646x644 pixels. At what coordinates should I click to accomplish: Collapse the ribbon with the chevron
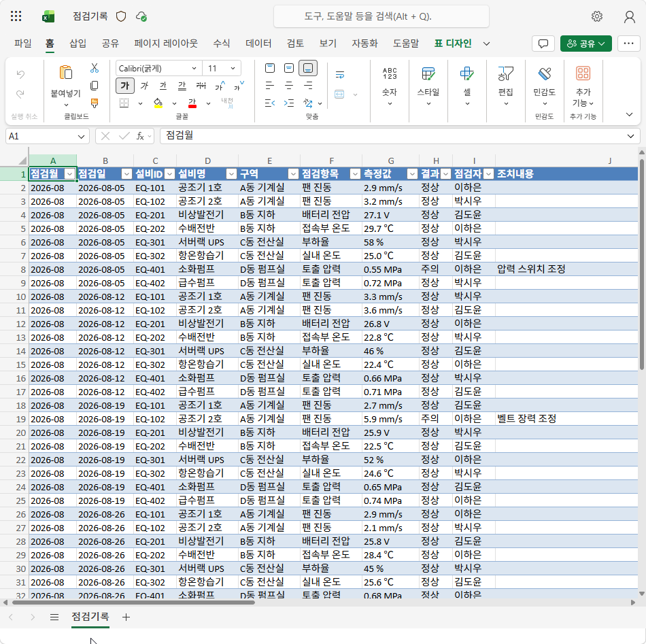coord(629,114)
